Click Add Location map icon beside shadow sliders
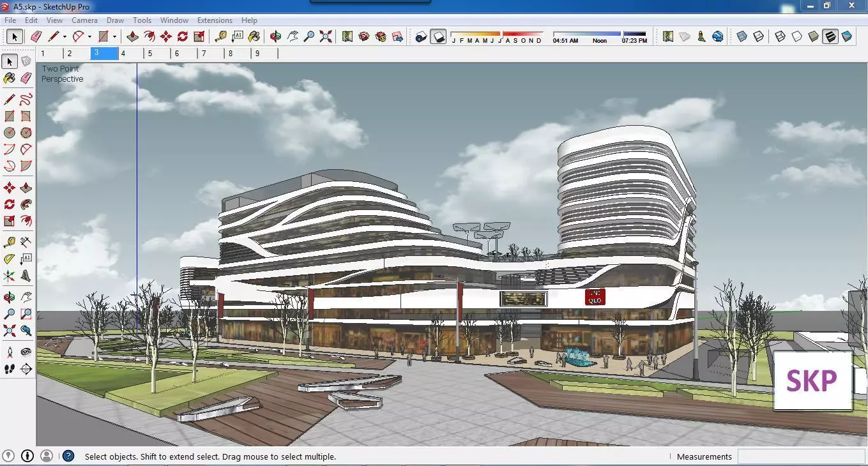 click(x=668, y=36)
